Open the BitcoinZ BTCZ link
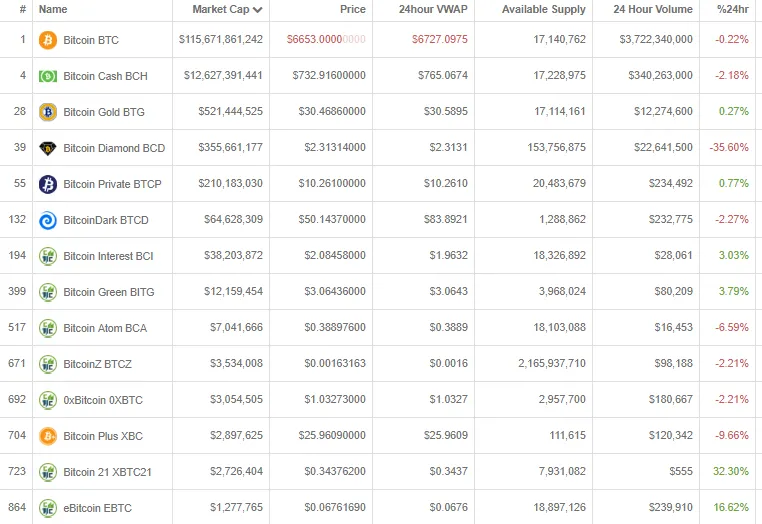This screenshot has width=762, height=524. pyautogui.click(x=97, y=364)
